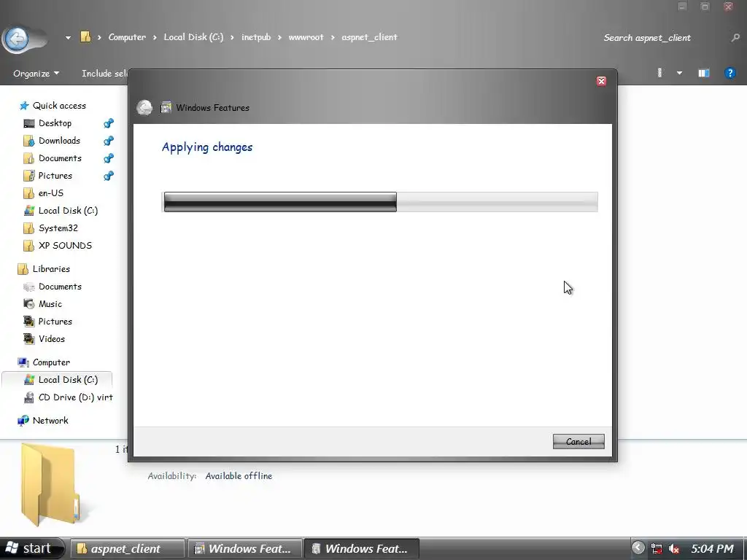Expand chevron after inetpub in breadcrumb

[279, 38]
